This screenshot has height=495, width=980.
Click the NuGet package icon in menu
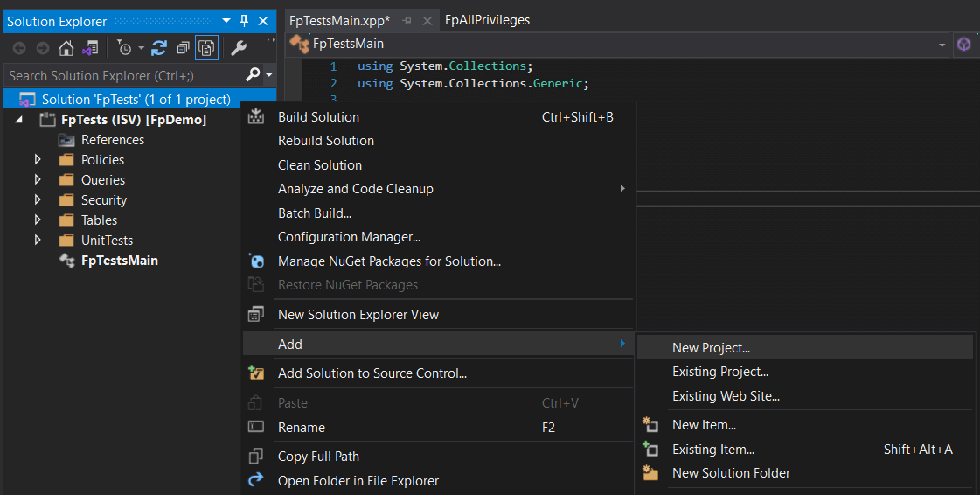[x=256, y=261]
